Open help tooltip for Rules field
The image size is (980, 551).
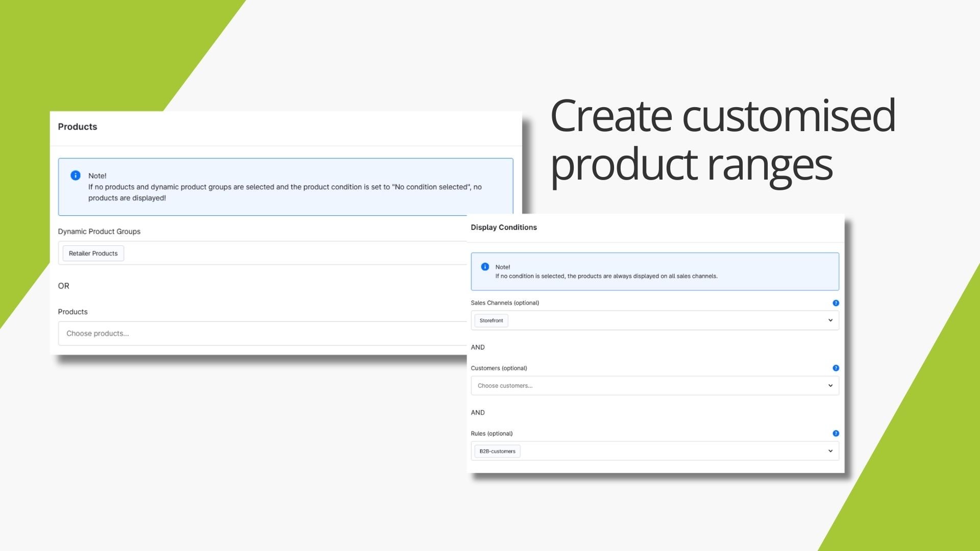836,434
